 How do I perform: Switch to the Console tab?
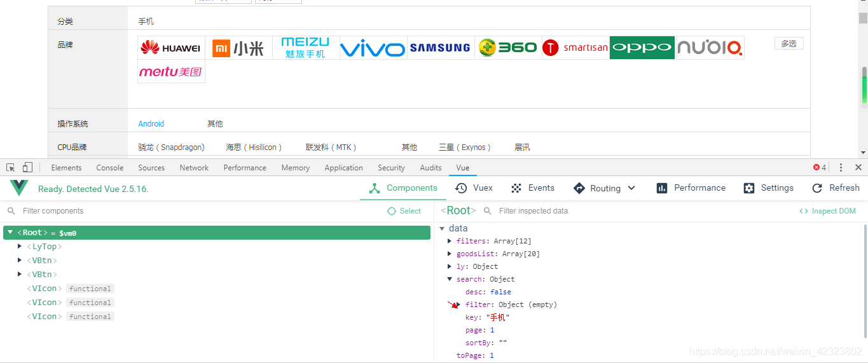point(110,168)
